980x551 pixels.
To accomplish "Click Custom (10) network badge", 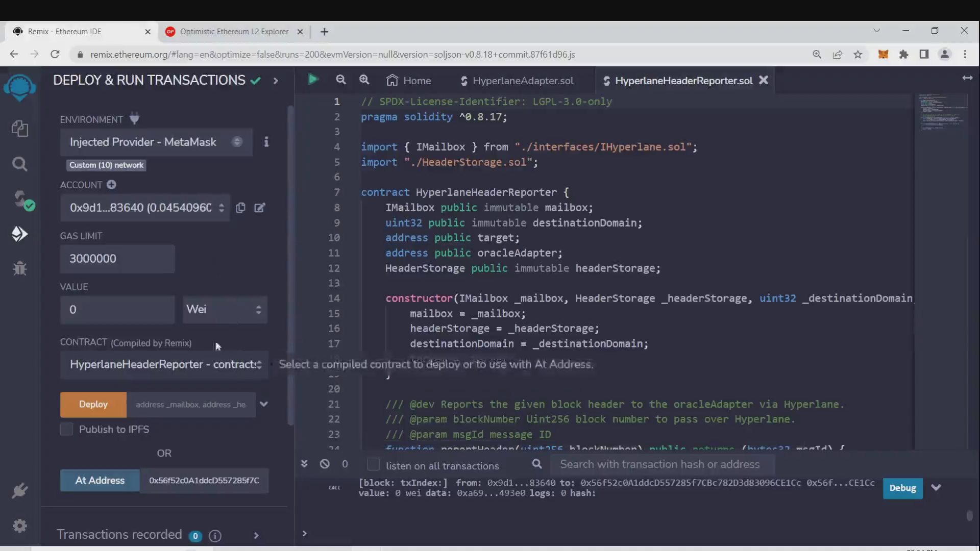I will tap(106, 165).
